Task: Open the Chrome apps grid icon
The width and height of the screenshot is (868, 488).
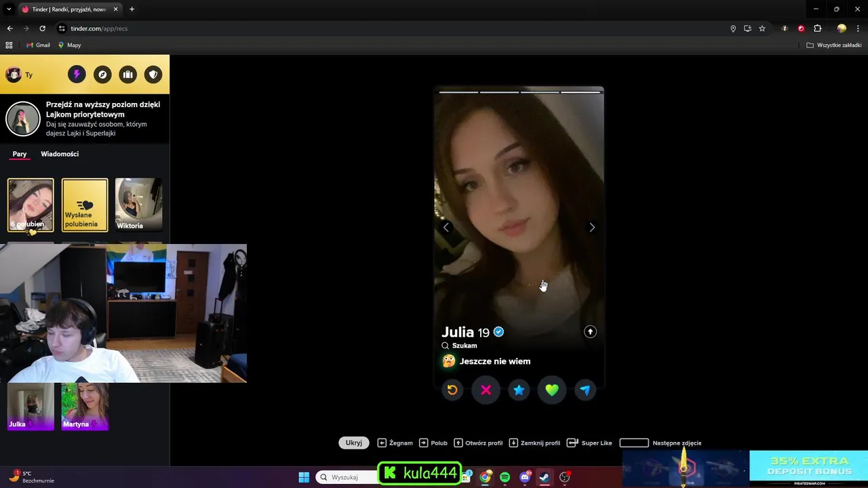Action: pyautogui.click(x=9, y=45)
